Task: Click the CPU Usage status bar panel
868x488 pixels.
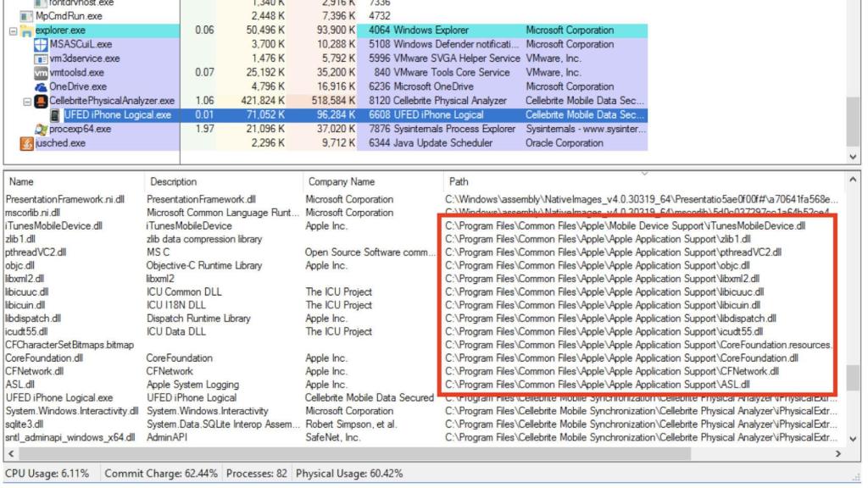Action: pos(47,473)
